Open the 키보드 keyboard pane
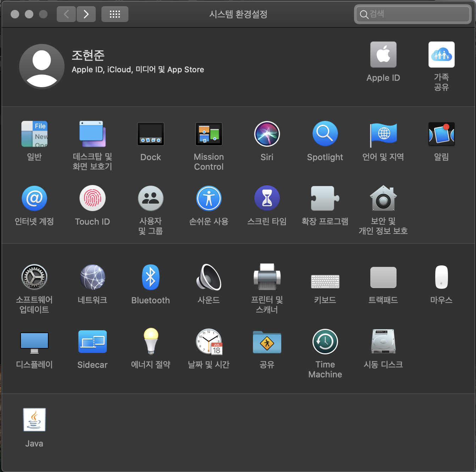Image resolution: width=476 pixels, height=472 pixels. point(325,281)
